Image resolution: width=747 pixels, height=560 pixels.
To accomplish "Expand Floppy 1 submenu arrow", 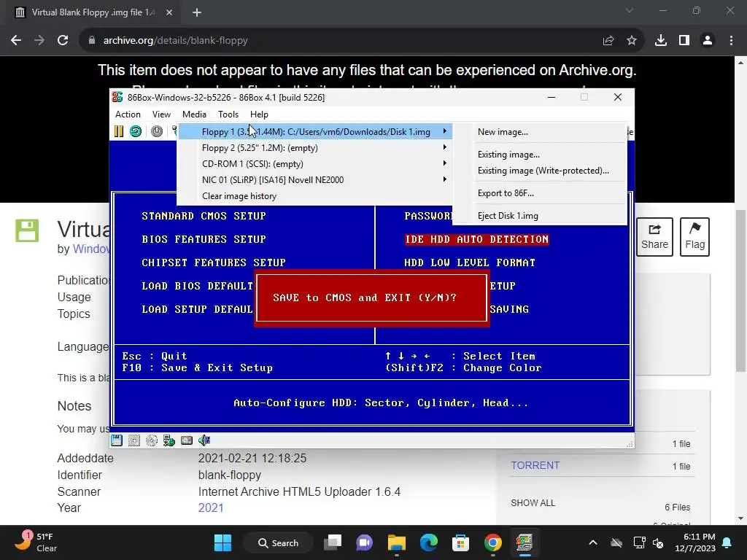I will tap(444, 131).
